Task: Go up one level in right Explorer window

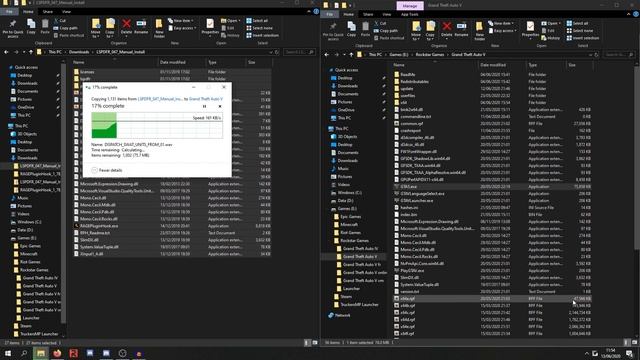Action: pyautogui.click(x=351, y=55)
